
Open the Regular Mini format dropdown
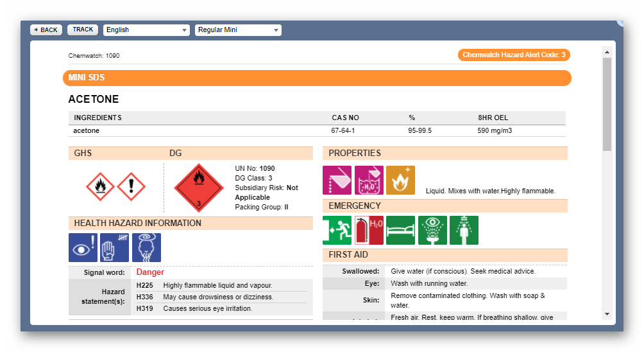[x=238, y=30]
